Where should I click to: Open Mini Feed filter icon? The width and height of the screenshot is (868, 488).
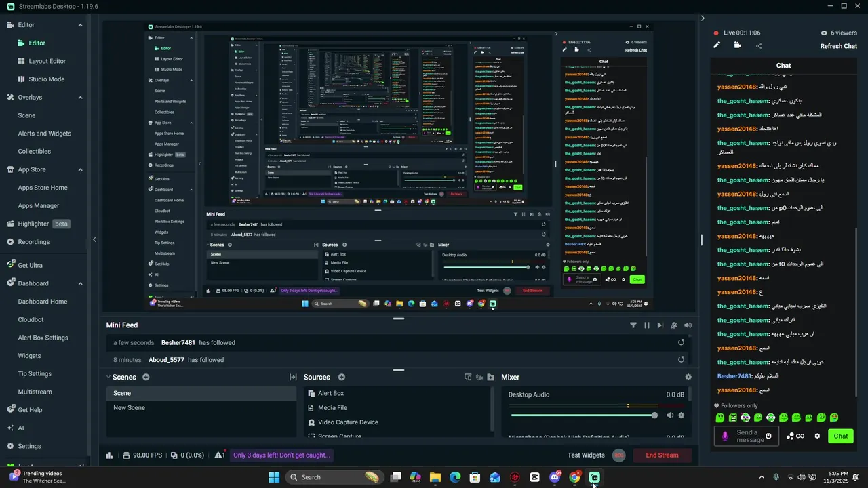coord(633,325)
